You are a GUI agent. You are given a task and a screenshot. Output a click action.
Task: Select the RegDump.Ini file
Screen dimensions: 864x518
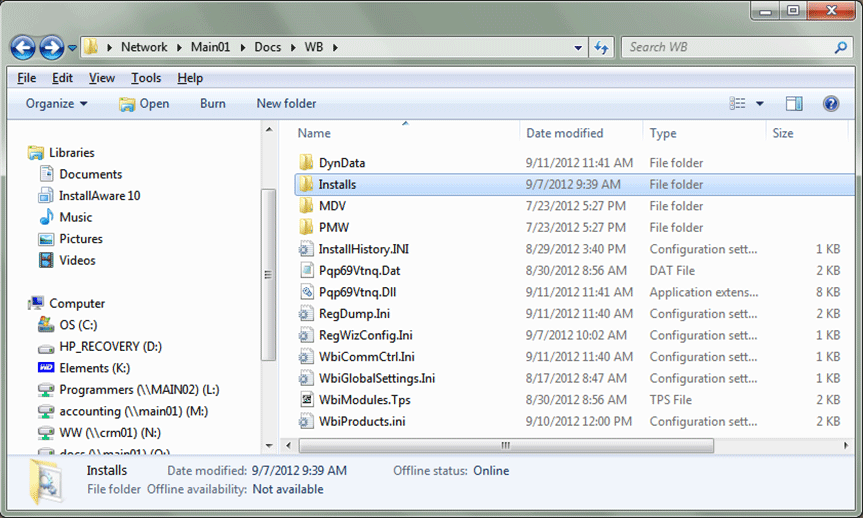[x=354, y=314]
